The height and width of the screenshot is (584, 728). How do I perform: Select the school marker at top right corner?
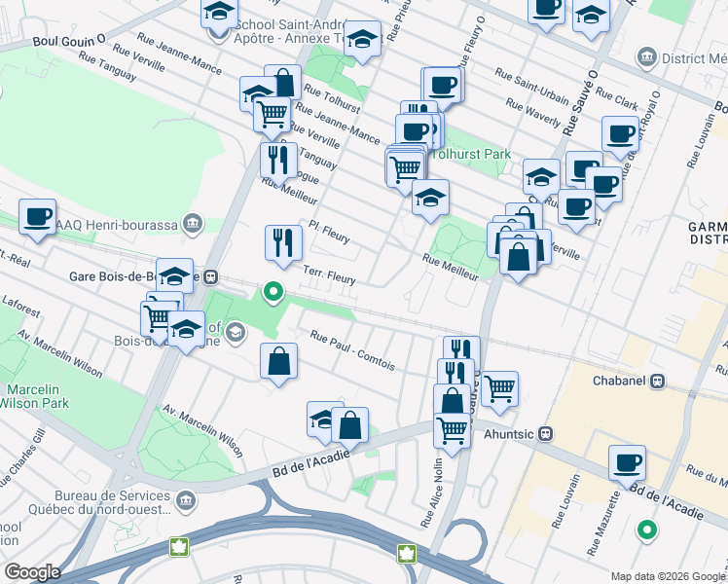pyautogui.click(x=591, y=17)
